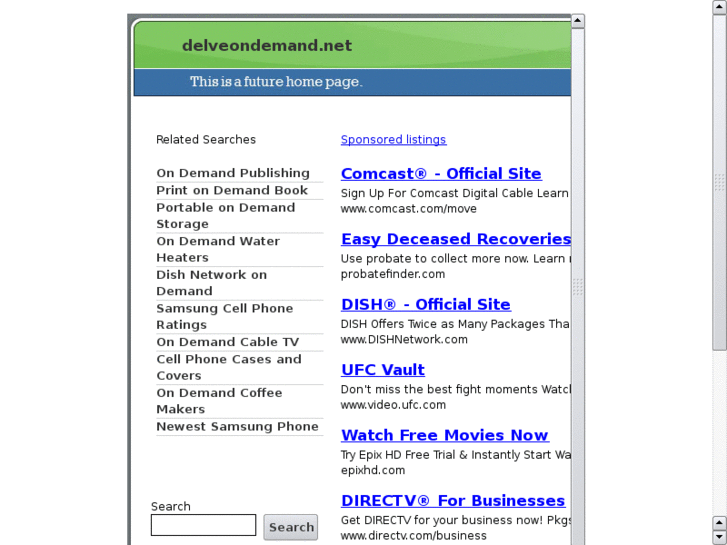
Task: Click the Related Searches heading
Action: point(206,140)
